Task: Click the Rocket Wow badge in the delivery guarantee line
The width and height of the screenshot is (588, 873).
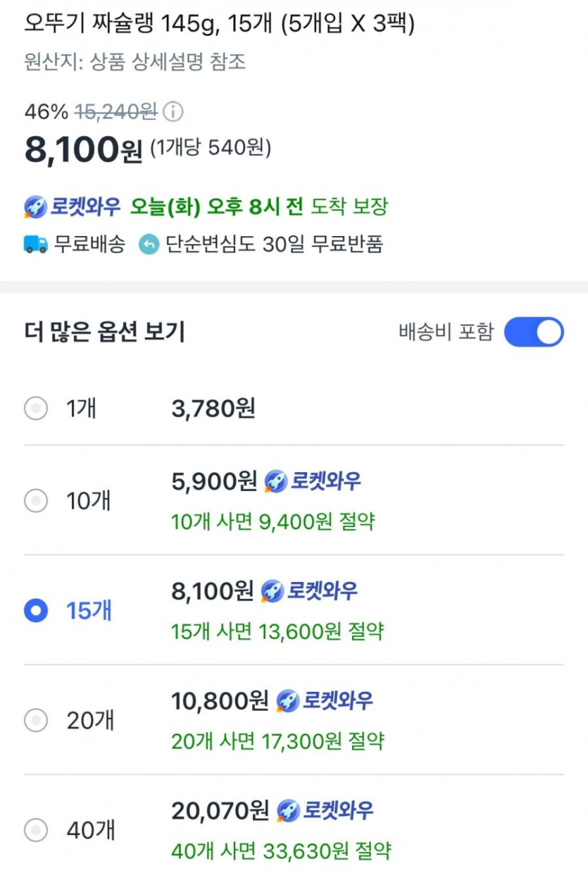Action: [x=73, y=207]
